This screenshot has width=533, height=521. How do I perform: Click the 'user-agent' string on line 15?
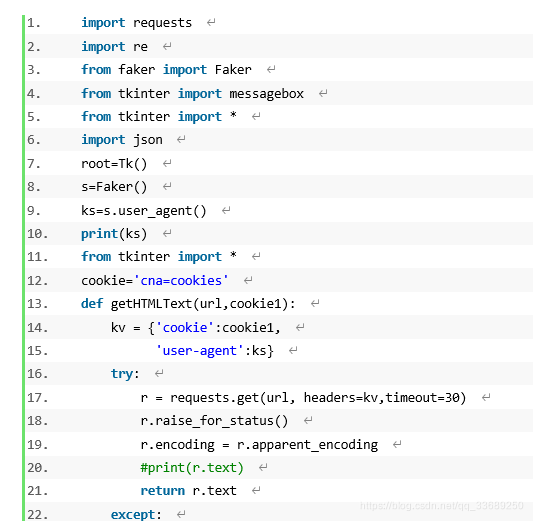click(x=200, y=351)
